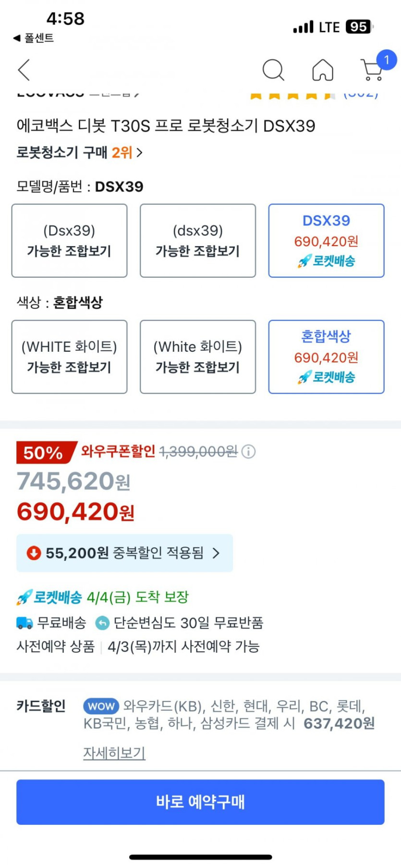Expand 로봇청소기 구매 2위 ranking
Viewport: 401px width, 868px height.
80,153
